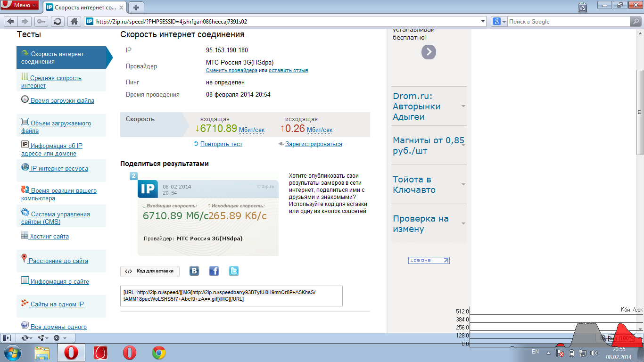Open volume speaker tray icon
The width and height of the screenshot is (644, 362).
point(594,353)
